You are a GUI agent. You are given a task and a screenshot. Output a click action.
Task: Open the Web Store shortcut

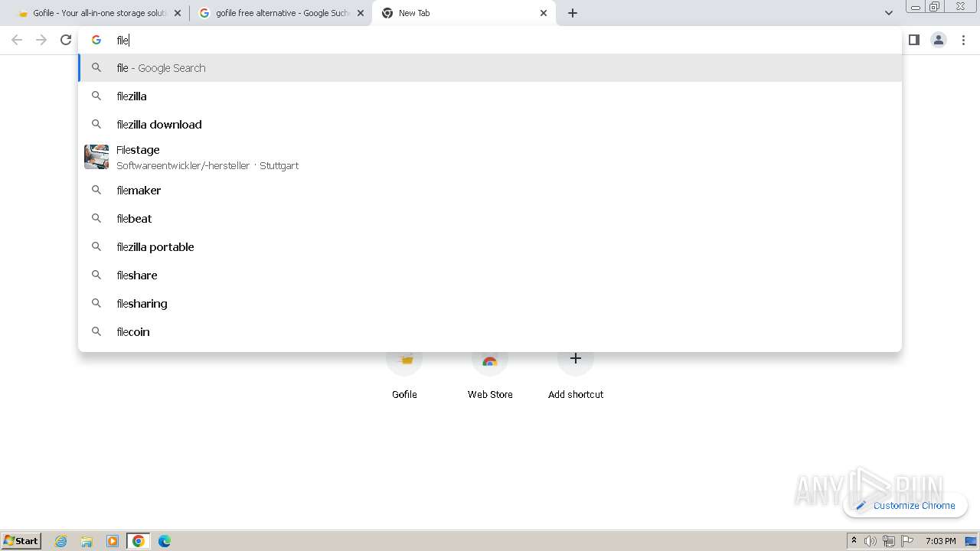tap(490, 373)
